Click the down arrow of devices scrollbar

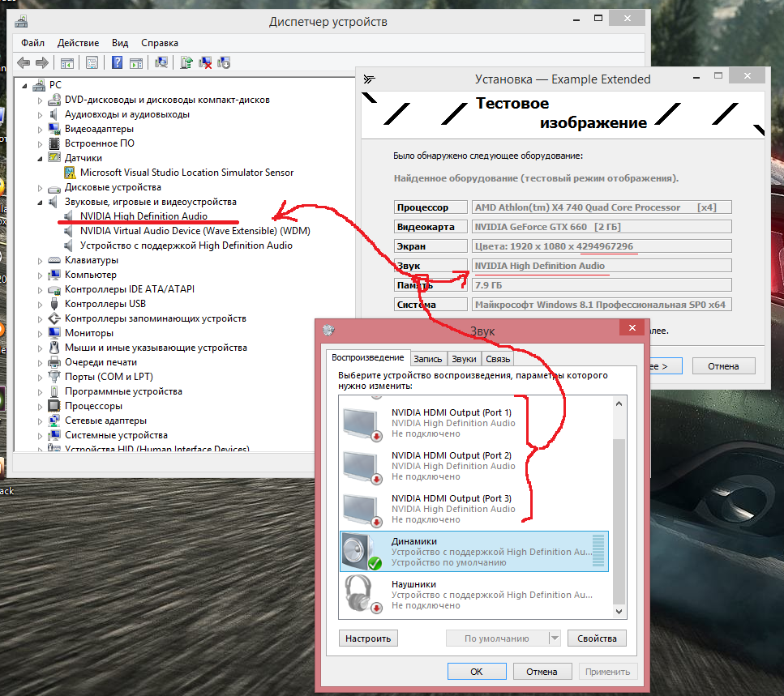coord(619,612)
